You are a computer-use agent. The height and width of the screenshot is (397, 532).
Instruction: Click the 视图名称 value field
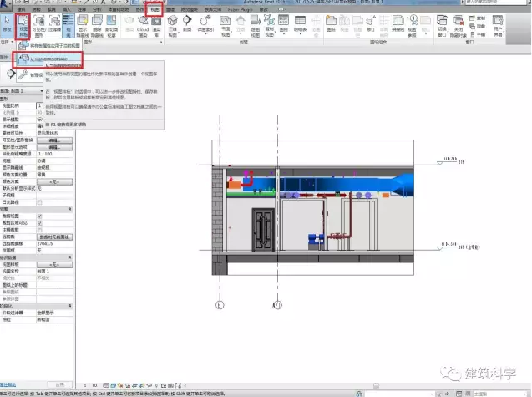click(54, 272)
